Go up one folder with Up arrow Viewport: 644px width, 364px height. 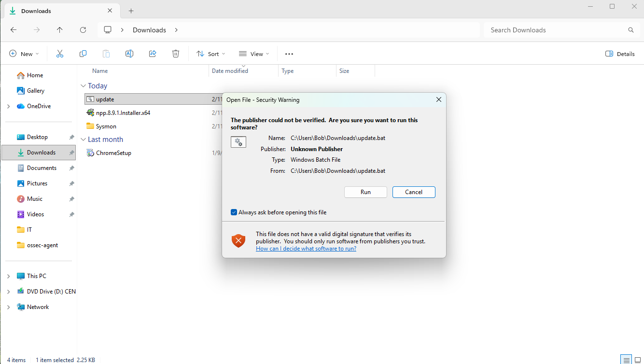60,30
